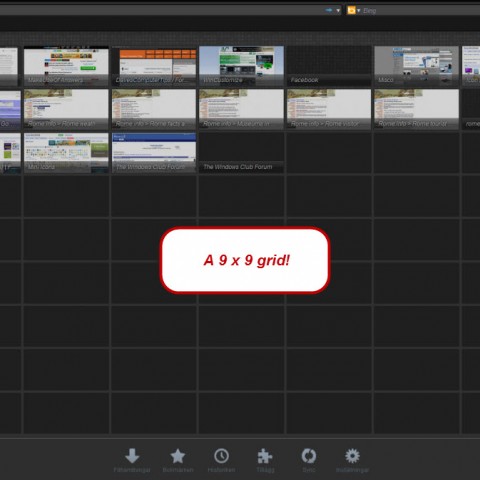The width and height of the screenshot is (480, 480).
Task: Open Tillägg puzzle-piece add-ons icon
Action: [265, 456]
